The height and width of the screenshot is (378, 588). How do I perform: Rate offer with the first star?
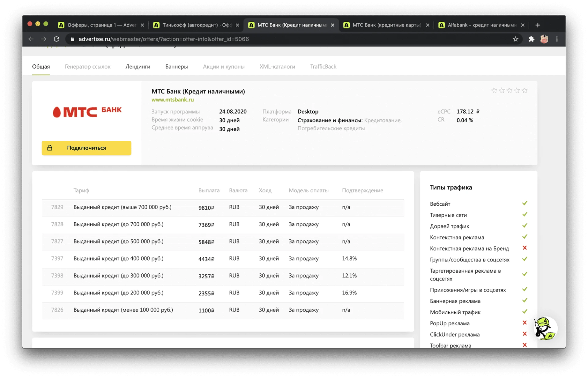coord(494,90)
